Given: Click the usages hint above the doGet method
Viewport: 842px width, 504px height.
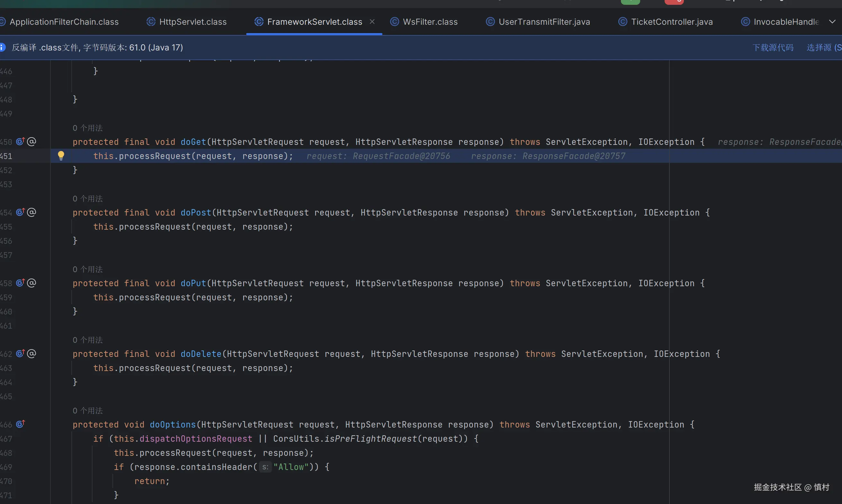Looking at the screenshot, I should [88, 128].
